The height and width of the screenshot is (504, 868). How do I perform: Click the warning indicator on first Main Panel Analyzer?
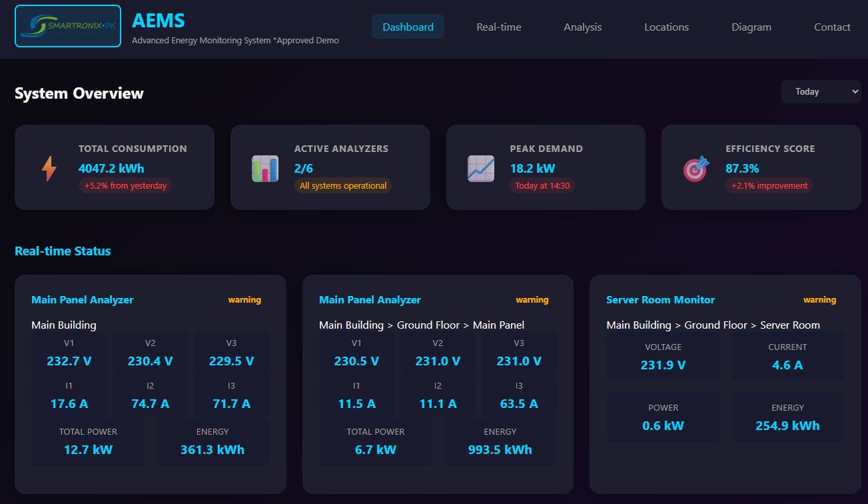[x=244, y=300]
